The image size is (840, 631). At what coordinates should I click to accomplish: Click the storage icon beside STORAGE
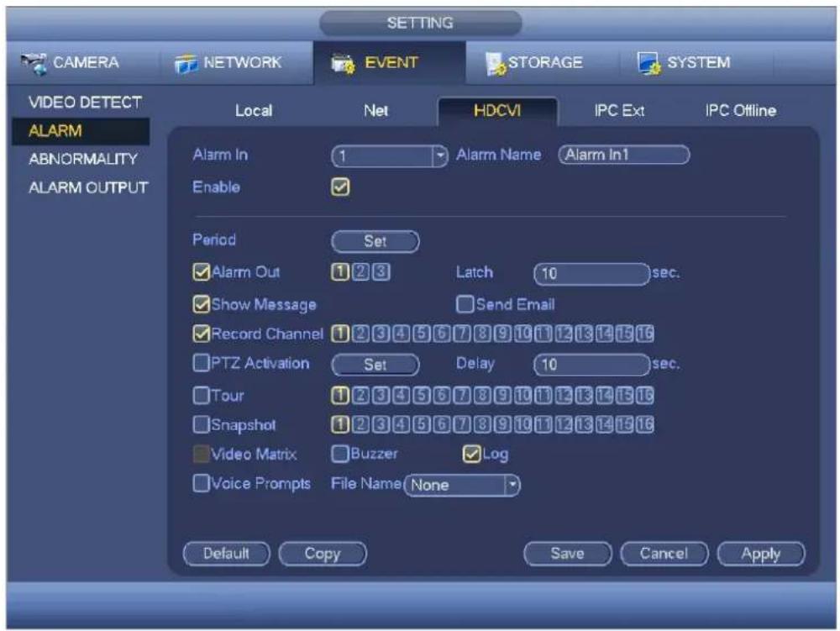pyautogui.click(x=496, y=64)
